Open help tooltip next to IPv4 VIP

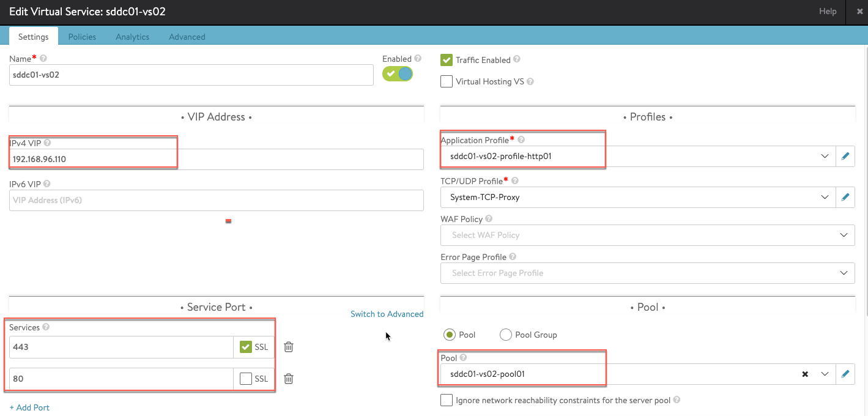(48, 143)
